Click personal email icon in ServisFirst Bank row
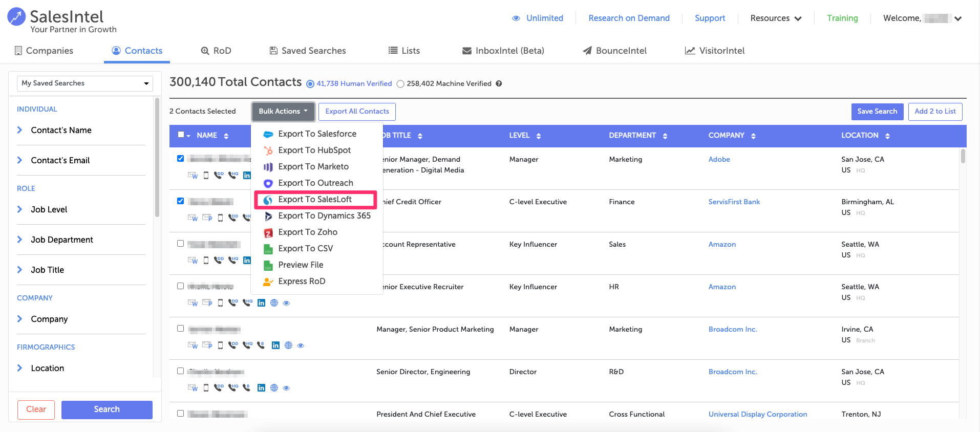Screen dimensions: 980x432 [207, 218]
